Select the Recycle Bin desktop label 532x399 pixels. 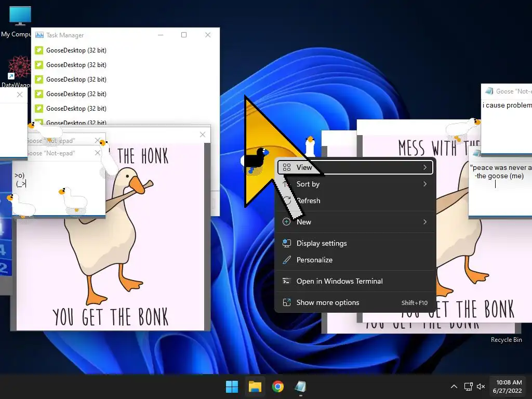tap(506, 340)
